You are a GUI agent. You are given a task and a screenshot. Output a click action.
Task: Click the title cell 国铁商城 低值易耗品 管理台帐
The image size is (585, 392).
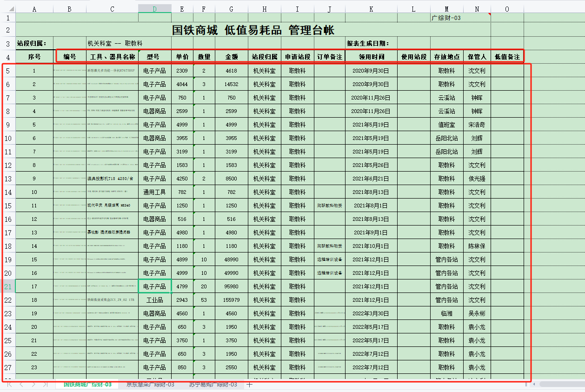point(253,31)
